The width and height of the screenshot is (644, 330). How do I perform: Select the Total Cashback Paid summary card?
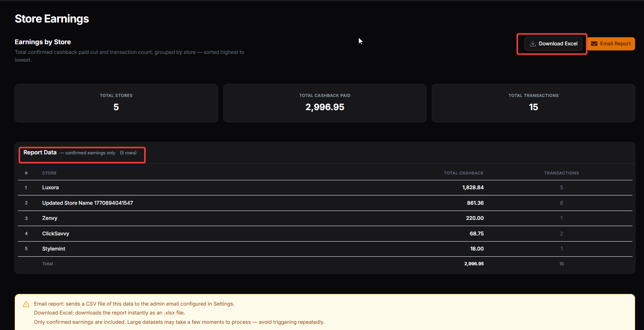click(325, 103)
